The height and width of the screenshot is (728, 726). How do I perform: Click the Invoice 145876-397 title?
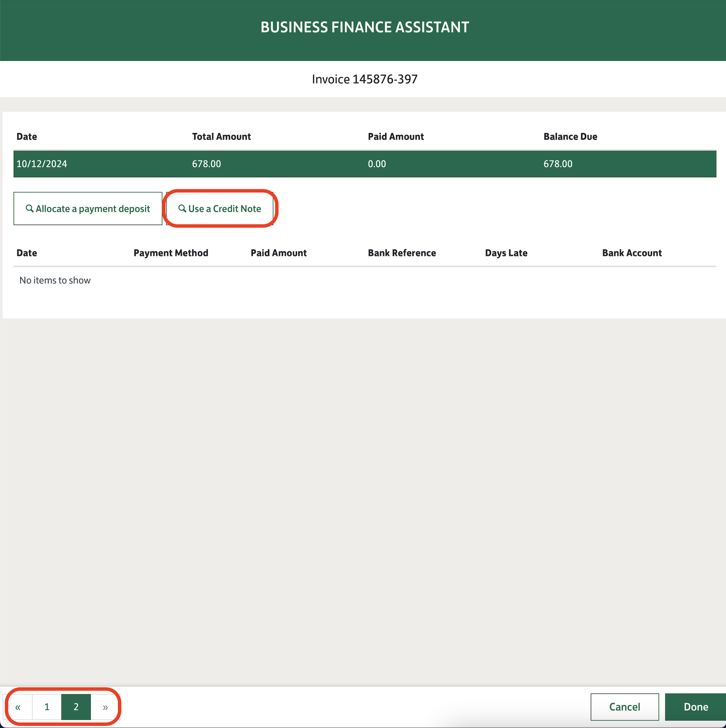pyautogui.click(x=364, y=79)
